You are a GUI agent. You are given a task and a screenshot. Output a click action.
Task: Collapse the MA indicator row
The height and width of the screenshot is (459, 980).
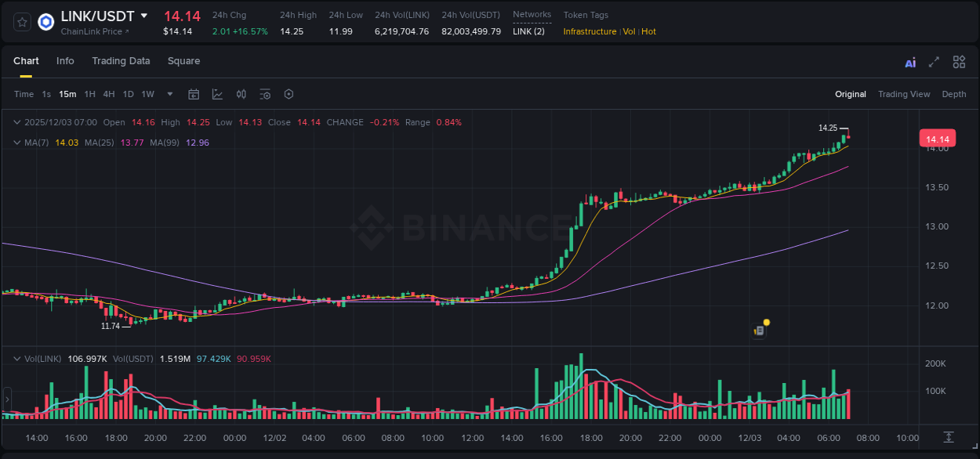point(16,143)
